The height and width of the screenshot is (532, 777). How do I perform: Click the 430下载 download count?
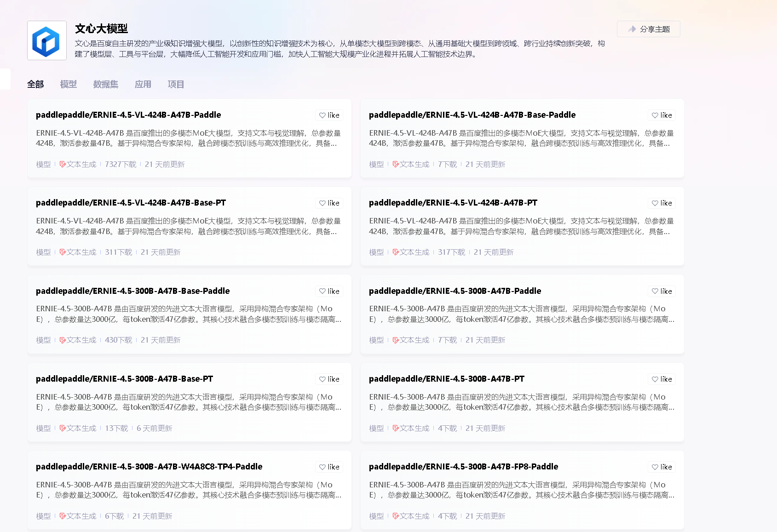pos(119,340)
